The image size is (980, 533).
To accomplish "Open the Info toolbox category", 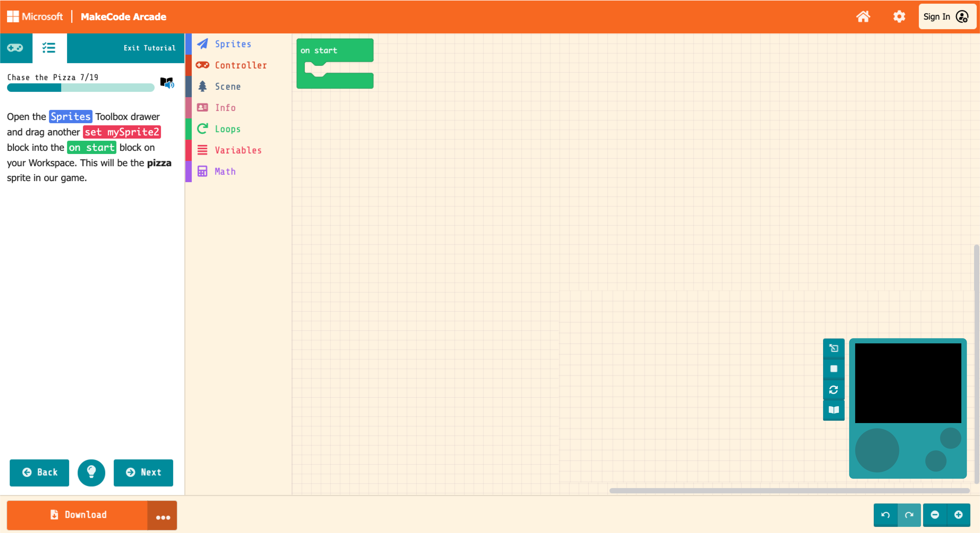I will (x=225, y=107).
